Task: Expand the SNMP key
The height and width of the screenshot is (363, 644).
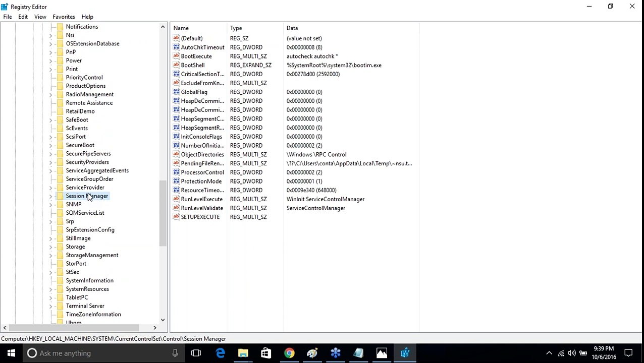Action: pyautogui.click(x=51, y=205)
